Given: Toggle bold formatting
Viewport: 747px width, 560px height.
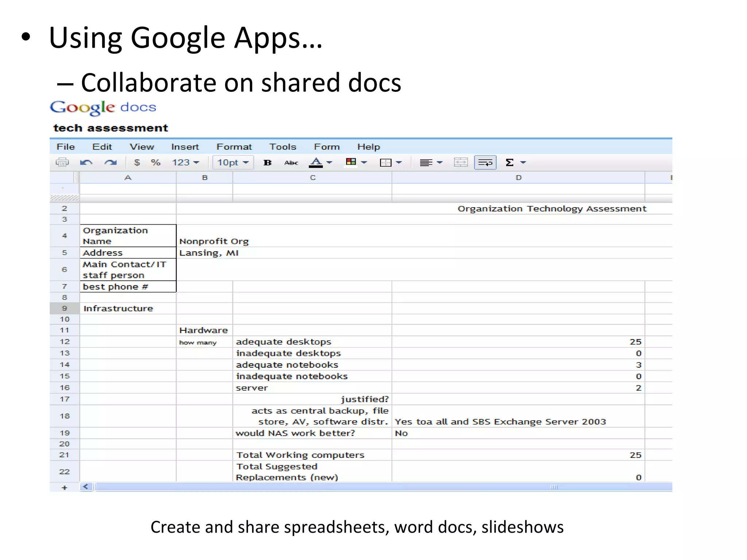Looking at the screenshot, I should pyautogui.click(x=267, y=163).
